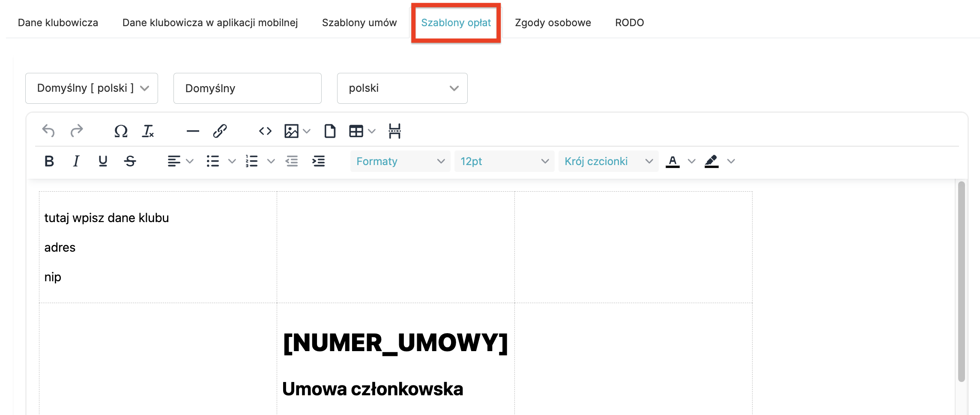Toggle italic formatting
This screenshot has width=980, height=415.
[x=76, y=161]
